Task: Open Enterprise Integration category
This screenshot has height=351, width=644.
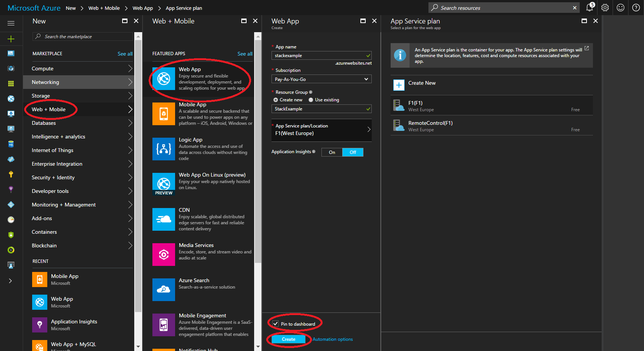Action: click(x=78, y=164)
